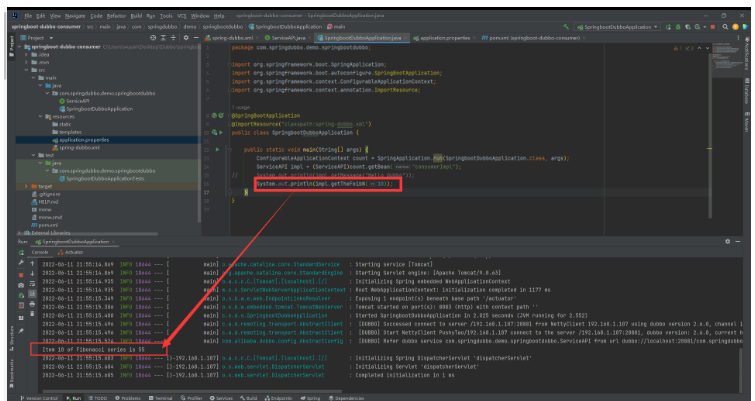Toggle the Run tool window in bottom bar
This screenshot has height=401, width=755.
click(x=76, y=397)
